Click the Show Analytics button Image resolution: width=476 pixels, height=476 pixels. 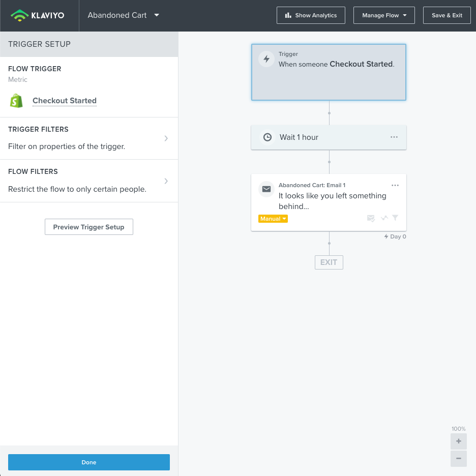click(311, 15)
